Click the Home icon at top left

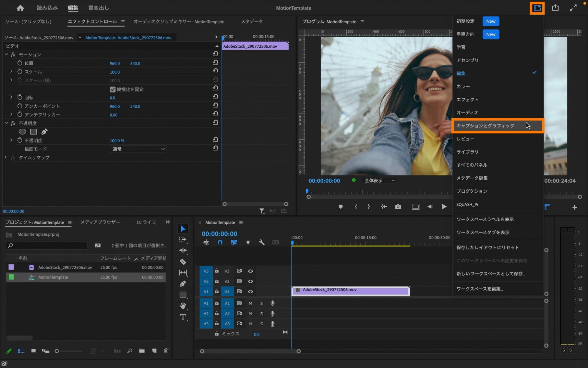coord(20,8)
